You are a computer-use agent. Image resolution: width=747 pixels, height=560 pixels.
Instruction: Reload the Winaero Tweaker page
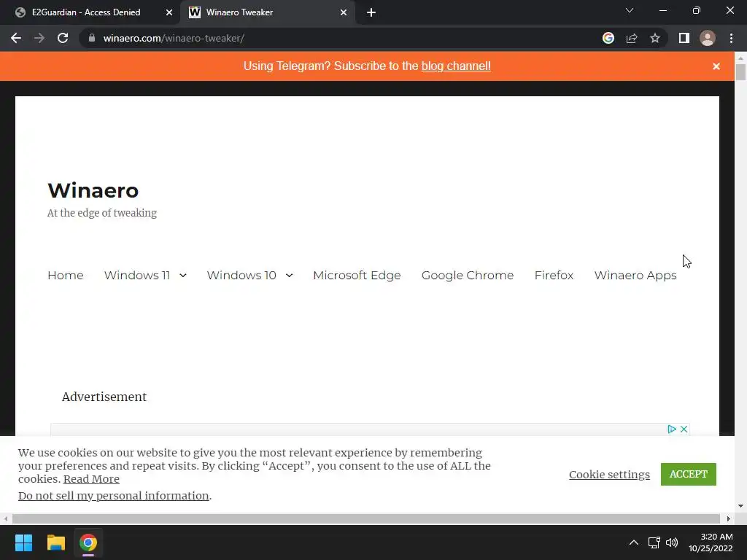coord(63,38)
